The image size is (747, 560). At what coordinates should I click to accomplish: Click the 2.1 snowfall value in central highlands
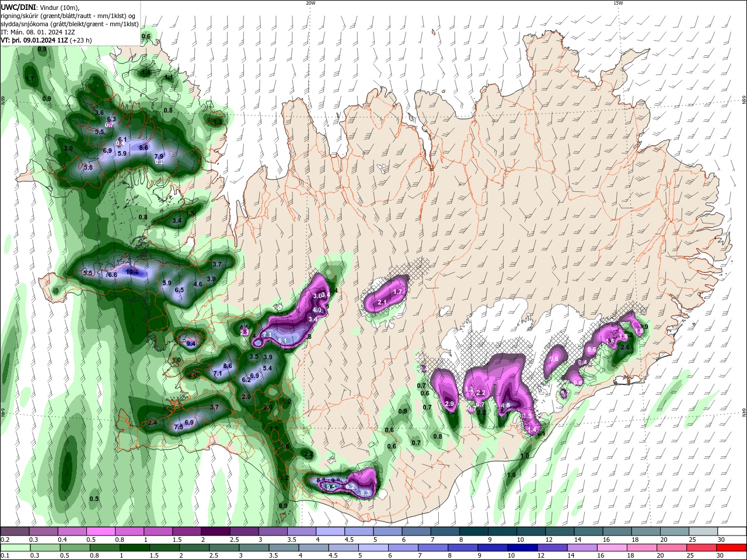click(x=383, y=302)
